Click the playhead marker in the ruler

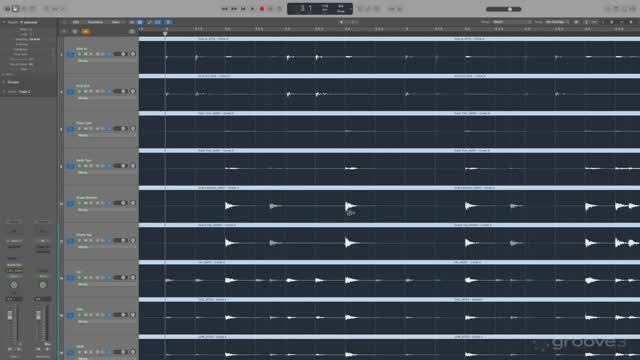pos(165,33)
